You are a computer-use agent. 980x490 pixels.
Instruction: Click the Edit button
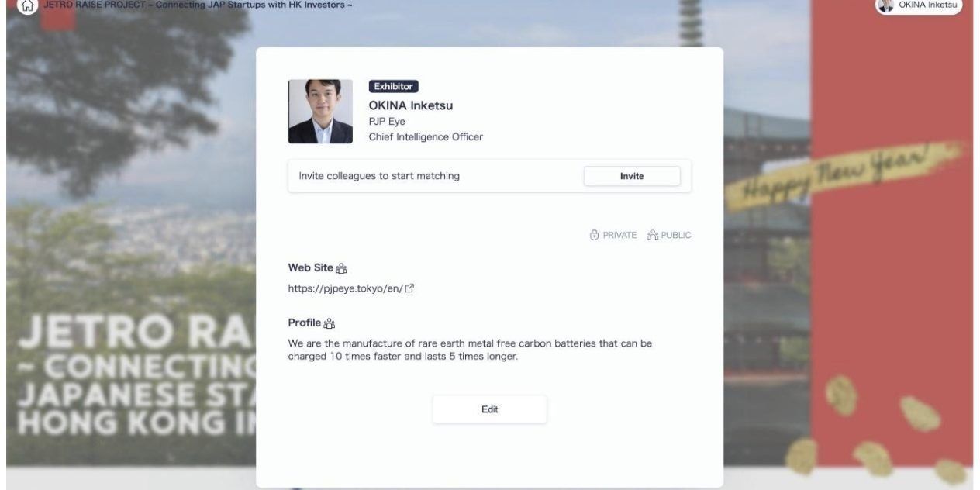pos(490,409)
